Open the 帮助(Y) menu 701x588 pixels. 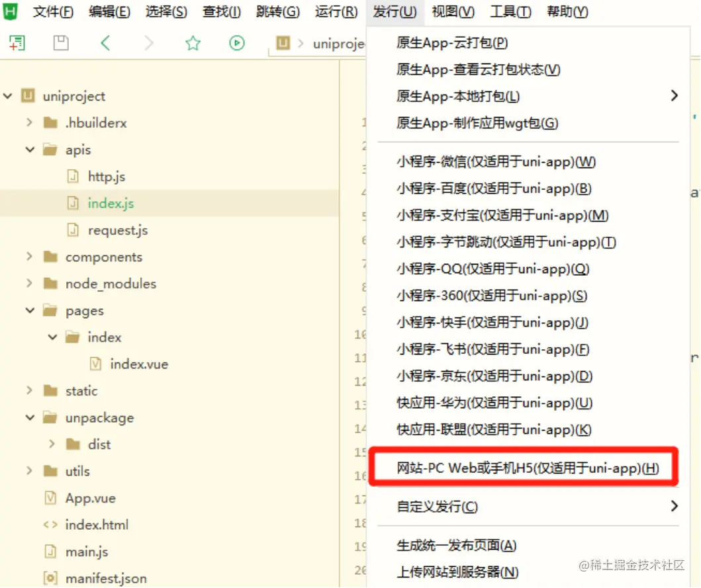(568, 12)
